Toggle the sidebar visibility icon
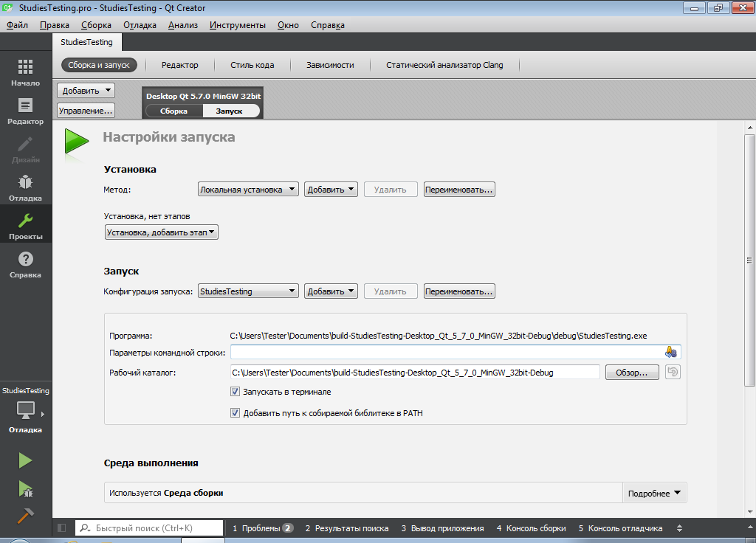The image size is (756, 543). tap(61, 528)
